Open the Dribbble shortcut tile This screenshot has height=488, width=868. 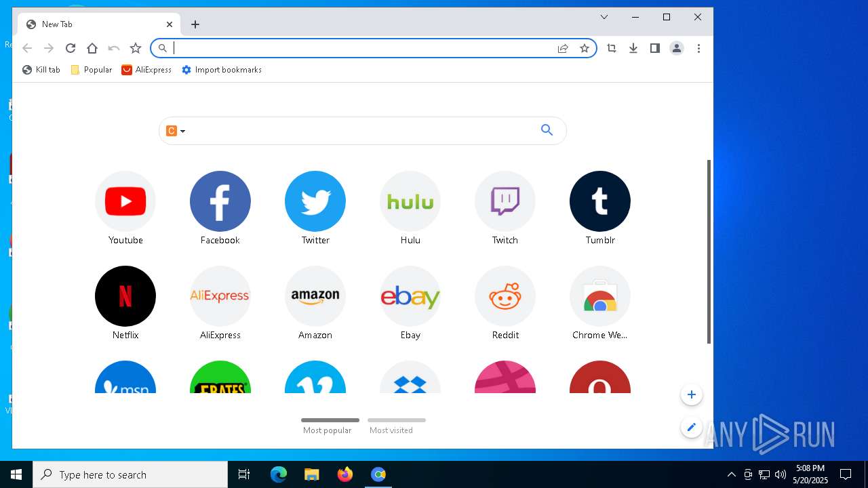(x=505, y=378)
